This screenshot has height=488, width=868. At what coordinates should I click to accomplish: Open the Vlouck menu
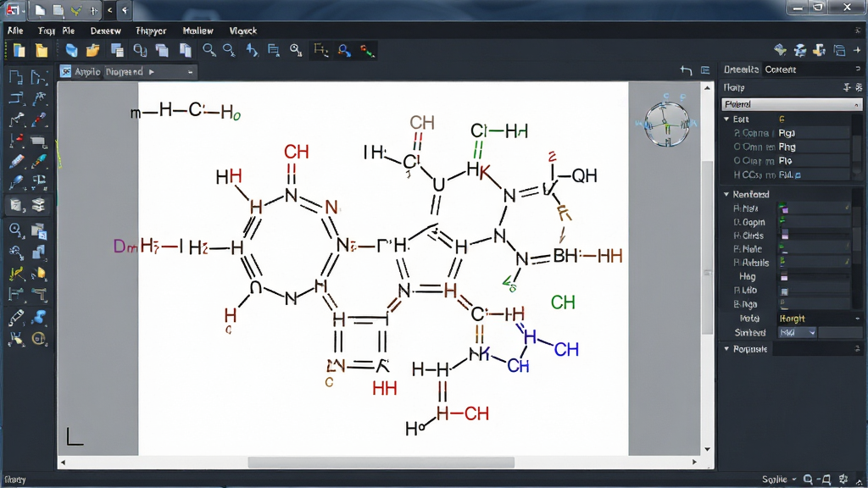[x=243, y=31]
